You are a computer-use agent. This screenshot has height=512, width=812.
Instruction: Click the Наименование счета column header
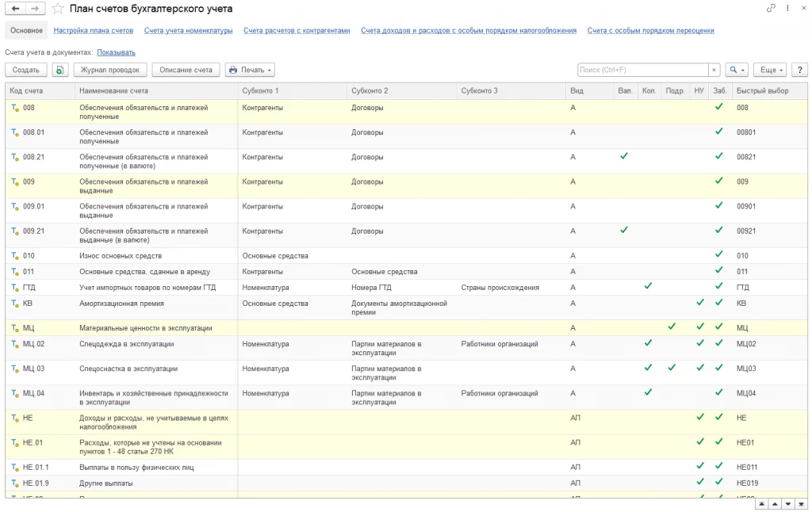(x=156, y=90)
